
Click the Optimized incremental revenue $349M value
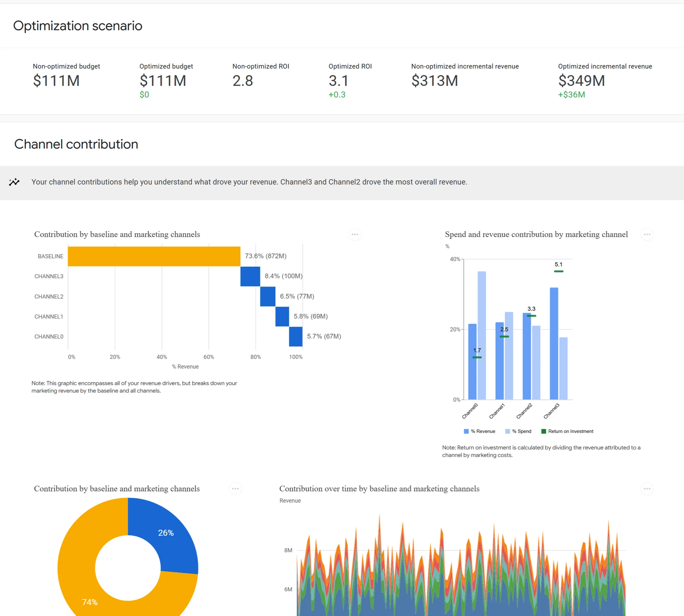click(581, 81)
